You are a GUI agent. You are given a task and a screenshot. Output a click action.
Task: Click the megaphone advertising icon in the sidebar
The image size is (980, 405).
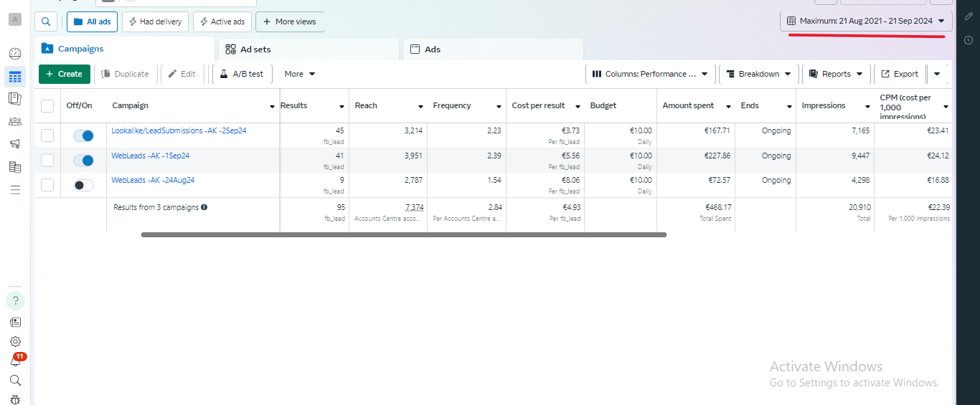pyautogui.click(x=15, y=144)
